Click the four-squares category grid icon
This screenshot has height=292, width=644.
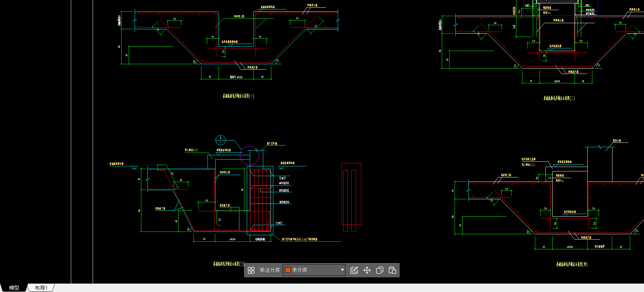tap(251, 270)
